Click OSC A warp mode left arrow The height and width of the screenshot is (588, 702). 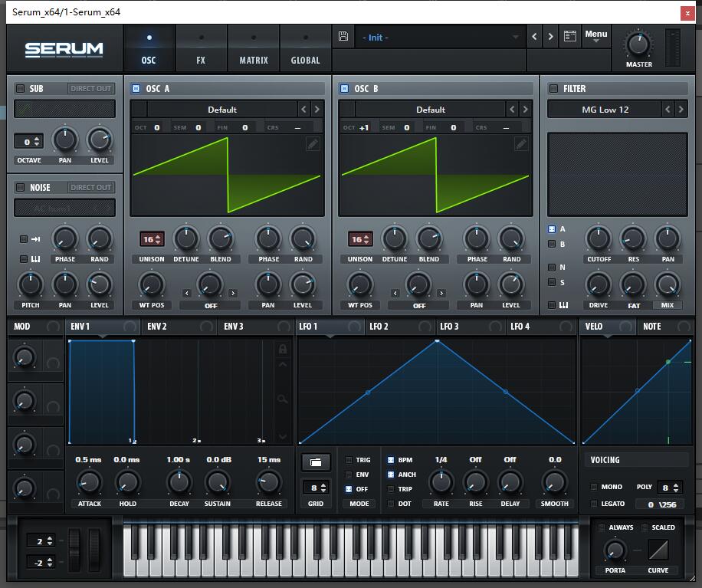click(187, 294)
